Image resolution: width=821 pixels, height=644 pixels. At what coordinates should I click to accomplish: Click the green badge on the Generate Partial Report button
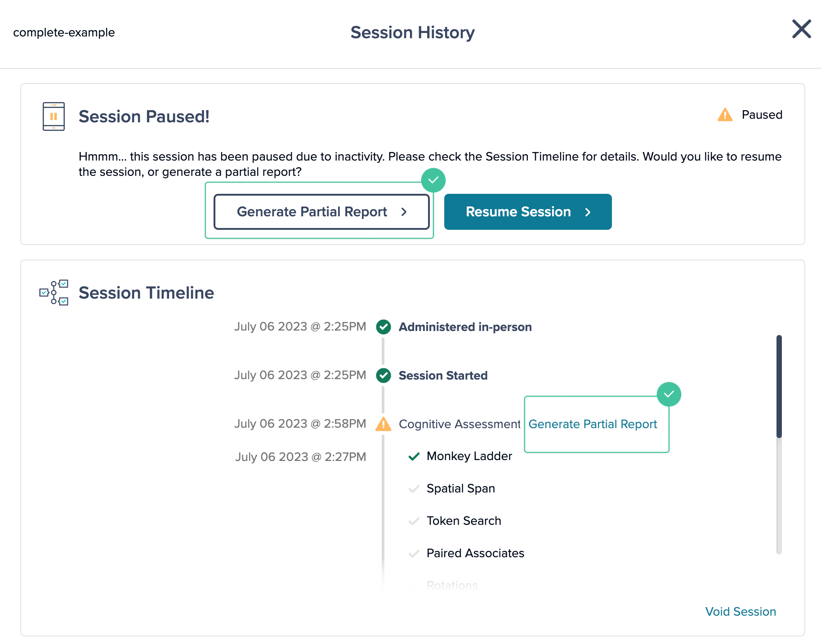433,180
